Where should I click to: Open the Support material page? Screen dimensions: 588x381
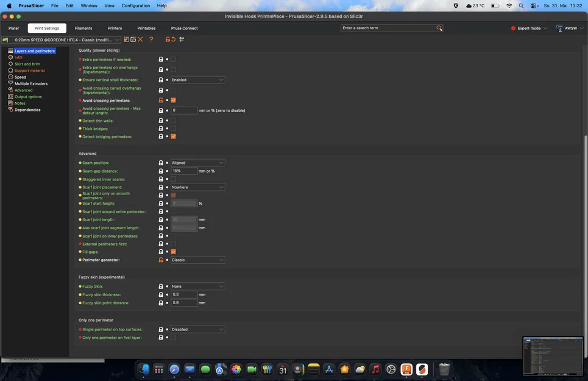(x=30, y=71)
